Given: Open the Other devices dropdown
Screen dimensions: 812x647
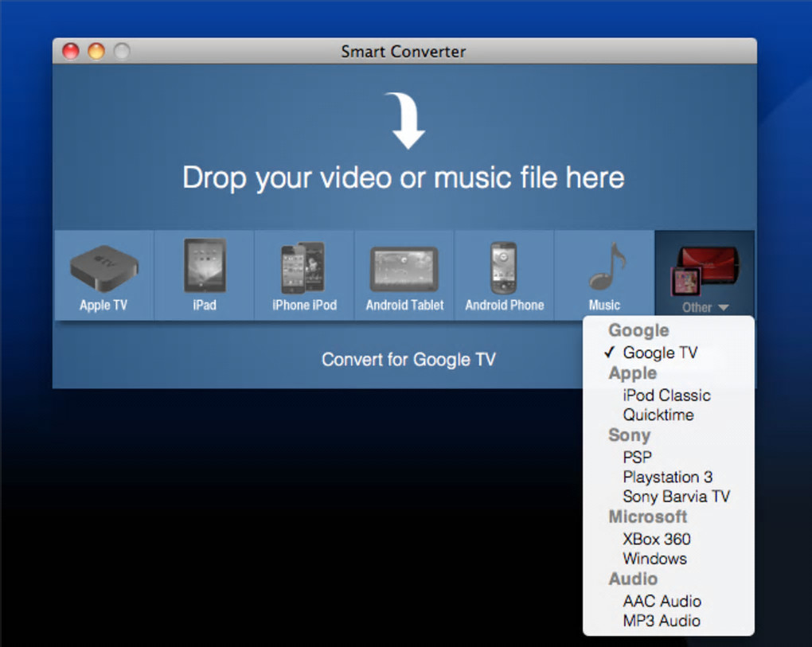Looking at the screenshot, I should [x=705, y=275].
